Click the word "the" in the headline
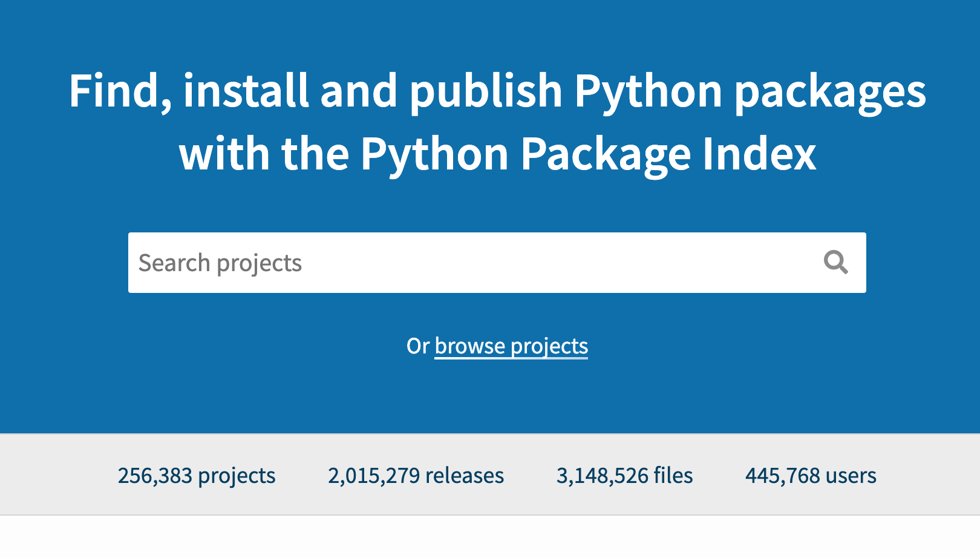Viewport: 980px width, 558px height. coord(315,154)
